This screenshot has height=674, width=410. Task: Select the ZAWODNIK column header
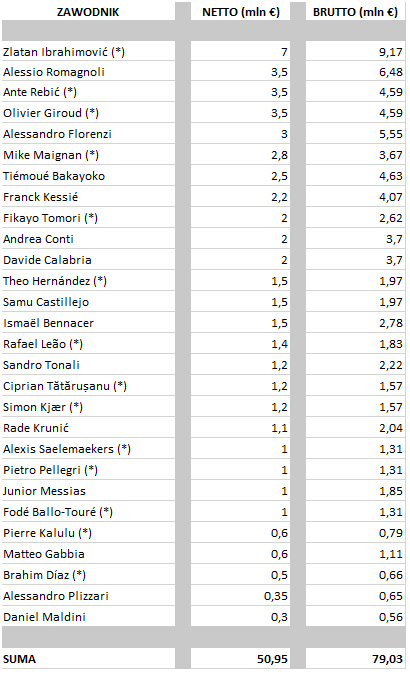click(88, 12)
